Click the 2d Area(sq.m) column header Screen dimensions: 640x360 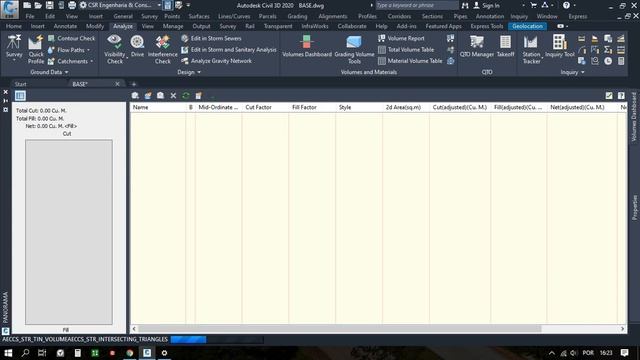pos(406,107)
